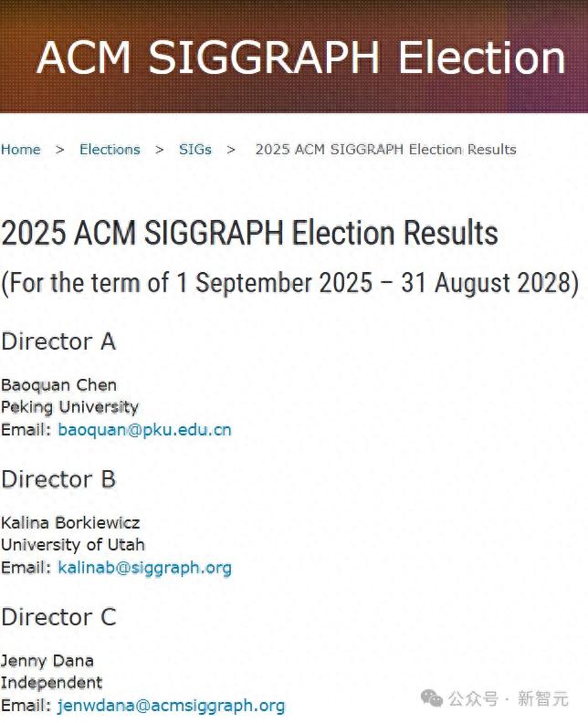Click the name 'Kalina Borkiewicz'

70,523
